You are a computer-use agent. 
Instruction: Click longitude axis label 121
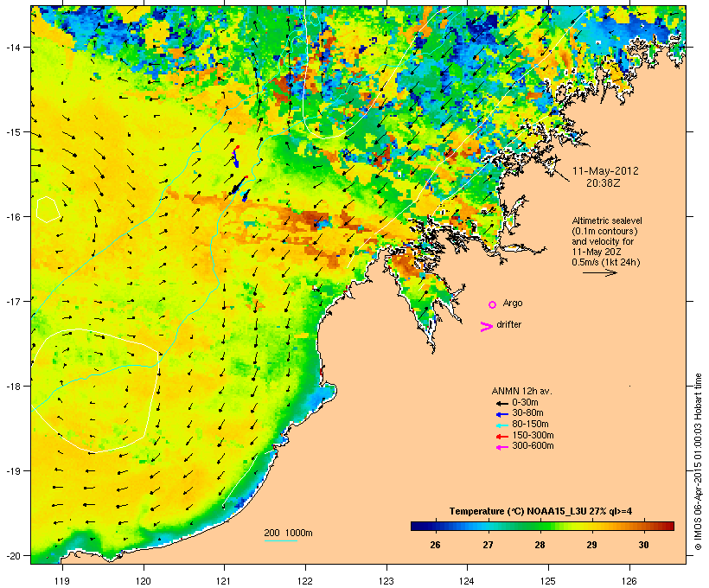point(224,581)
